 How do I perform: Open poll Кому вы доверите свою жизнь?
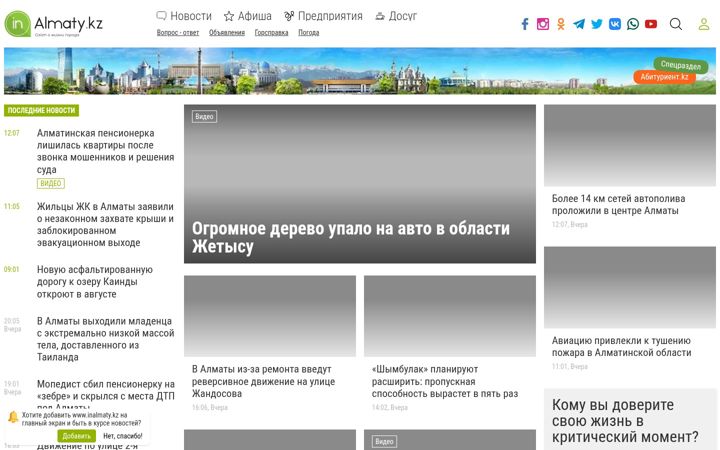click(x=625, y=421)
